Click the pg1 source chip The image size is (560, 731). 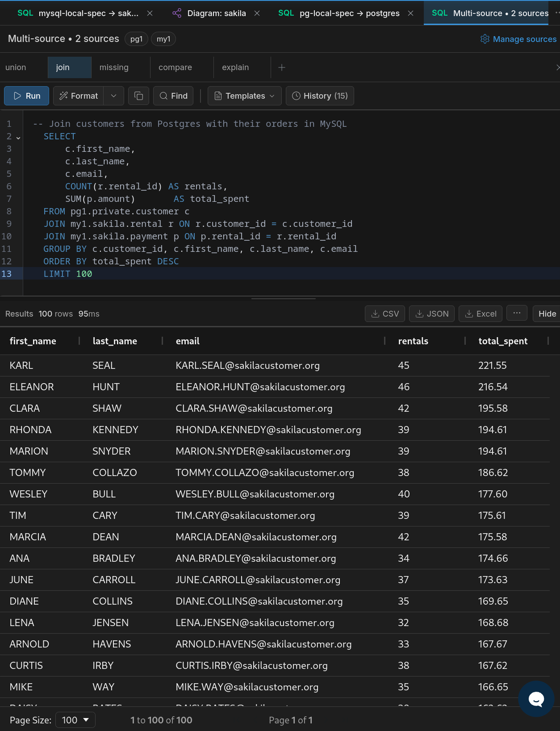pos(136,39)
